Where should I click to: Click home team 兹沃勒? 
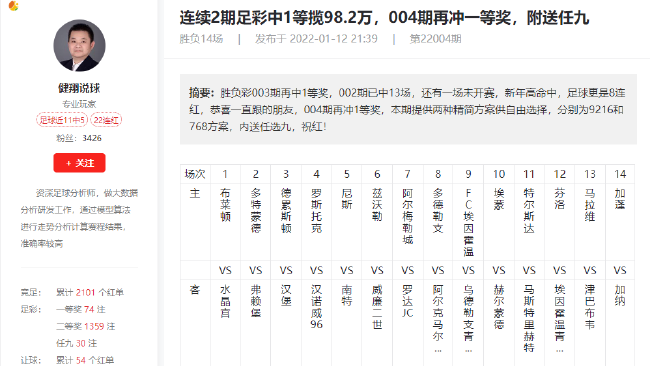377,205
